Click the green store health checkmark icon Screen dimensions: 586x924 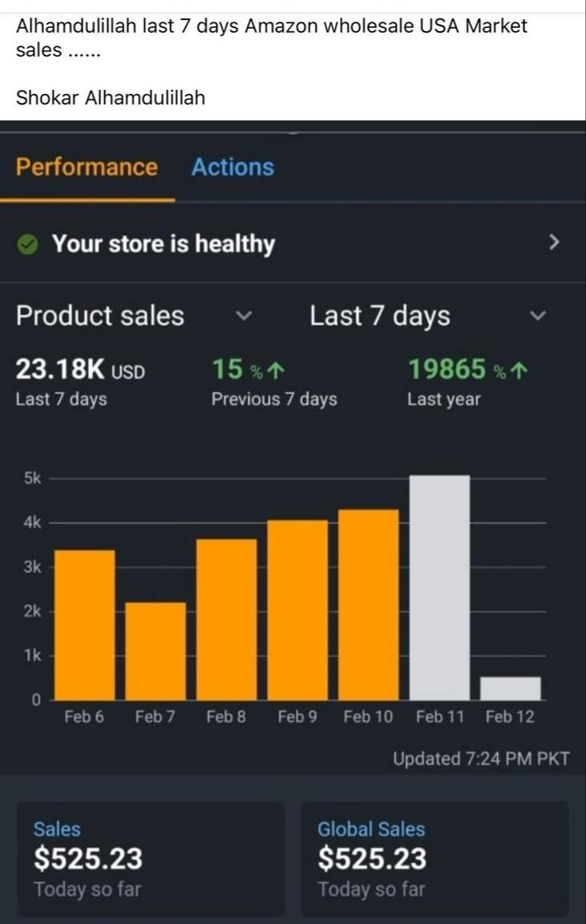(27, 244)
